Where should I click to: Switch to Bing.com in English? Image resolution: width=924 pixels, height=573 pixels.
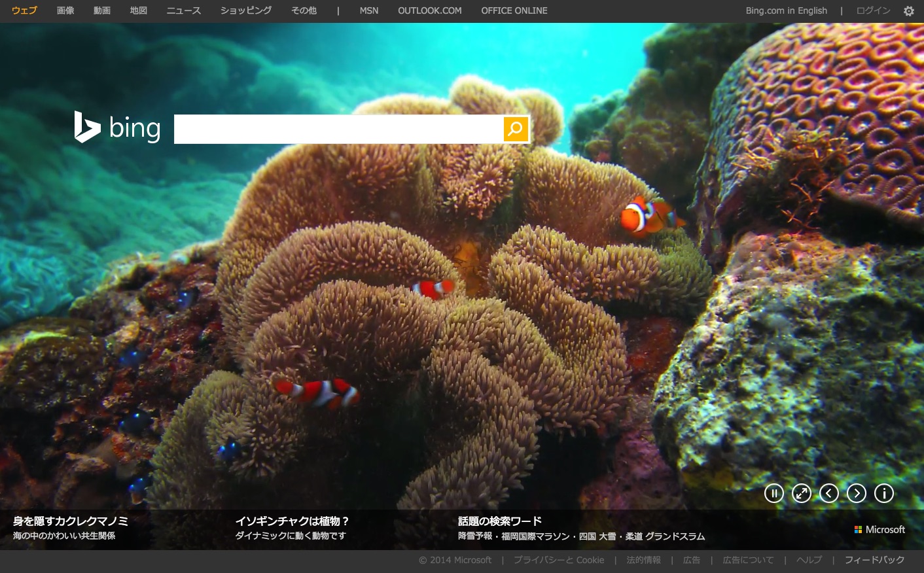point(786,11)
